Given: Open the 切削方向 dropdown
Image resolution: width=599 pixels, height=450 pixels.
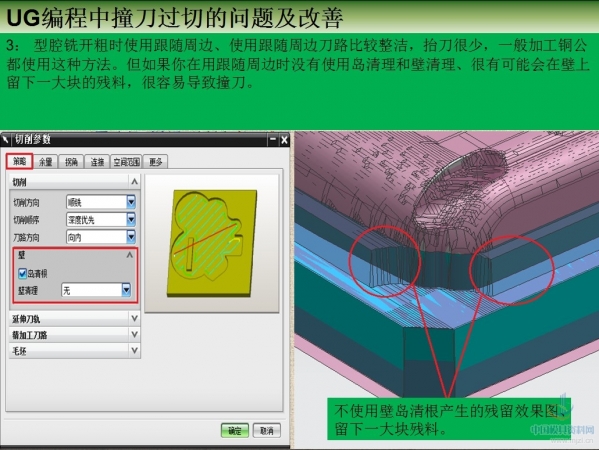Looking at the screenshot, I should (101, 202).
